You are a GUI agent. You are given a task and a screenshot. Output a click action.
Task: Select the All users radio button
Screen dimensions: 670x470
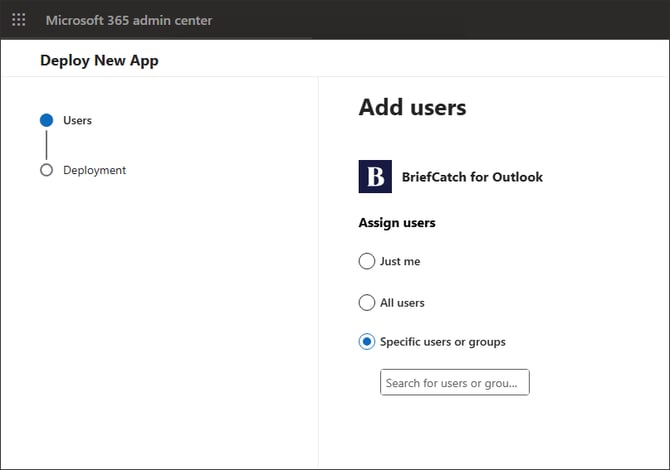[x=367, y=303]
